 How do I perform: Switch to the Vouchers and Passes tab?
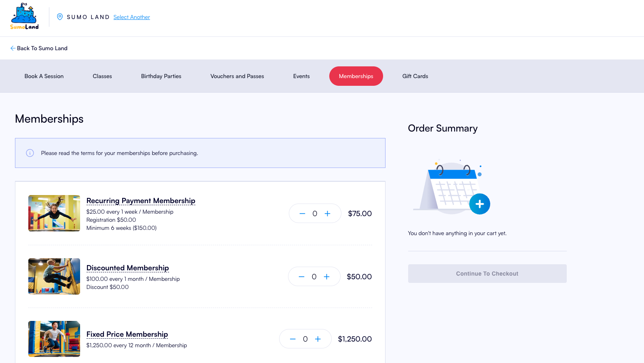tap(237, 76)
